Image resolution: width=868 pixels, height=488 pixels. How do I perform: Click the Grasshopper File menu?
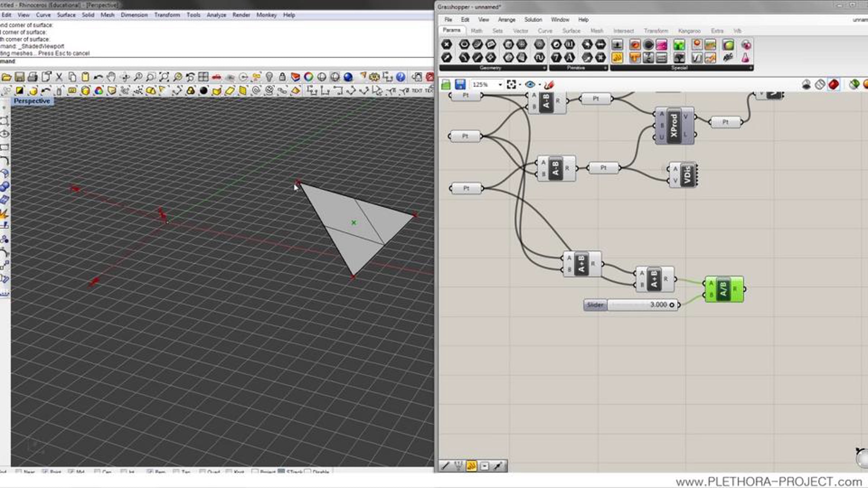448,20
